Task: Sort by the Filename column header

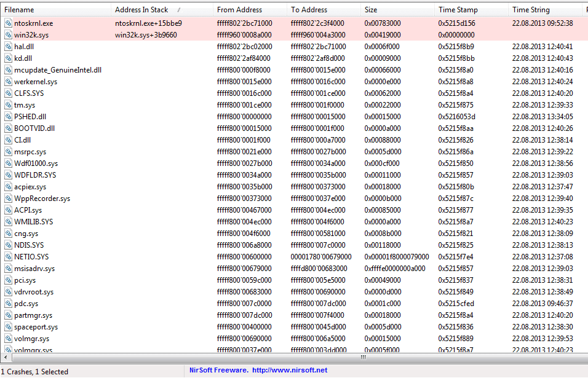Action: [x=55, y=10]
